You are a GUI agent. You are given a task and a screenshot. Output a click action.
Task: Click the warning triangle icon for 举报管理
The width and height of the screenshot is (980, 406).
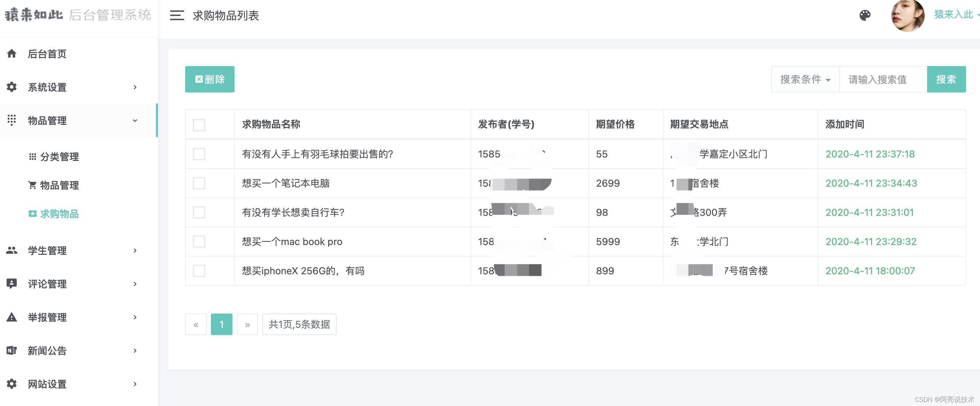(12, 317)
